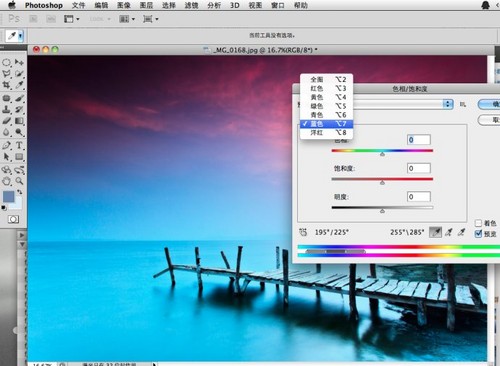Open the preset dropdown stepper in dialog
The width and height of the screenshot is (500, 366).
point(448,104)
